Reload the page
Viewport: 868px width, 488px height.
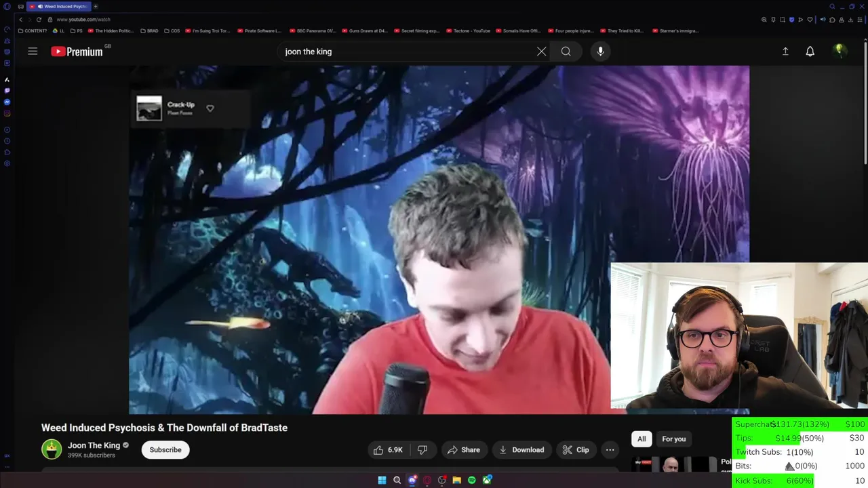[x=39, y=20]
